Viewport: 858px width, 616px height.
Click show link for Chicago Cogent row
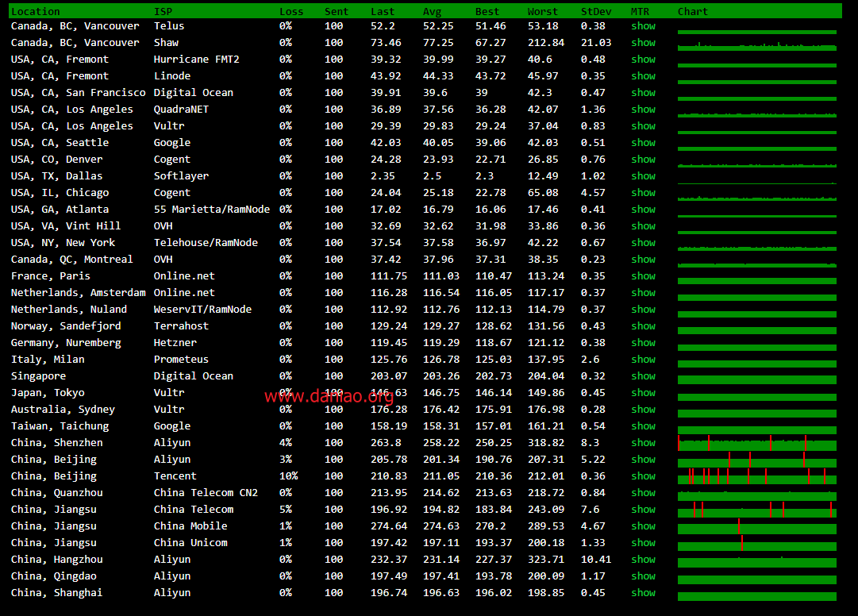click(643, 193)
